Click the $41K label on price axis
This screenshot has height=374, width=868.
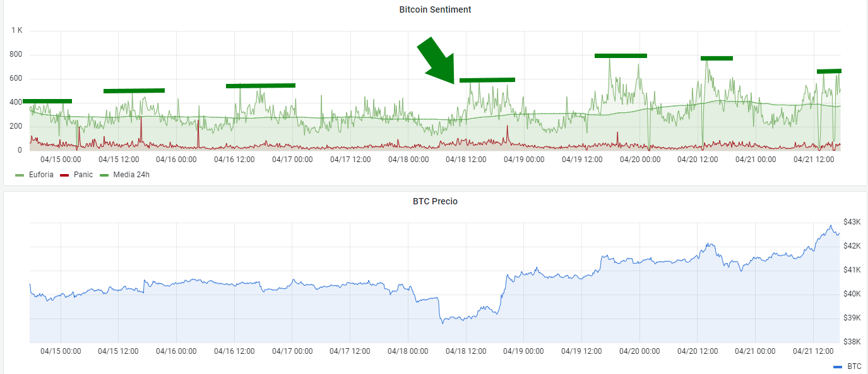852,270
